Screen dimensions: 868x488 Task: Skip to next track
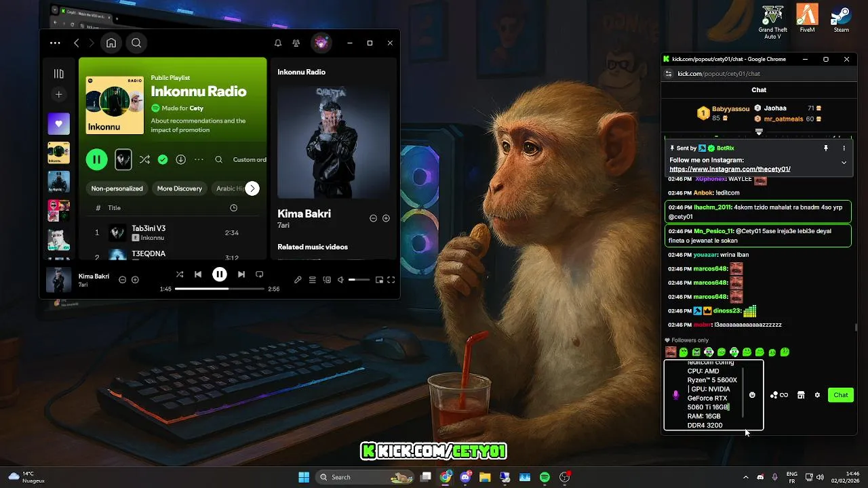[x=241, y=274]
